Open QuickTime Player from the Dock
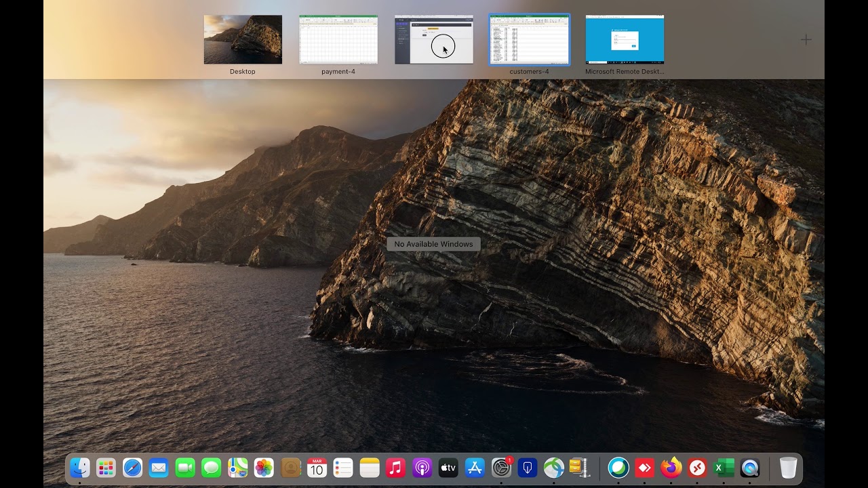Viewport: 868px width, 488px height. [x=750, y=468]
